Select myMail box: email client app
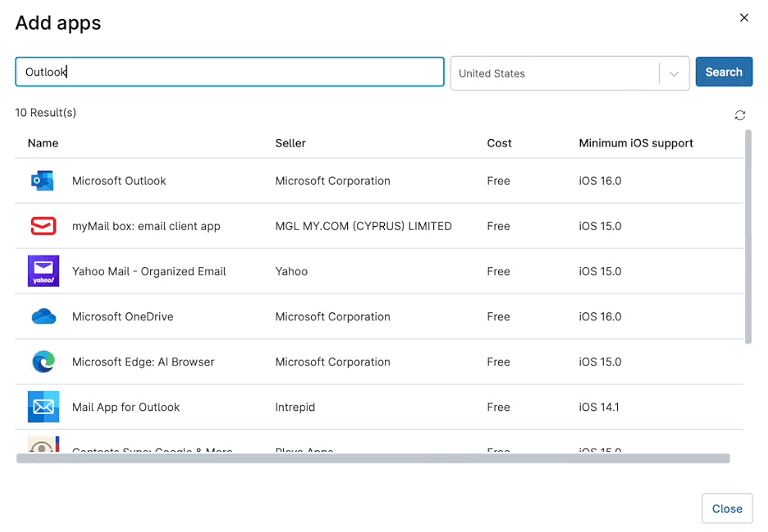Viewport: 768px width, 532px height. [146, 226]
